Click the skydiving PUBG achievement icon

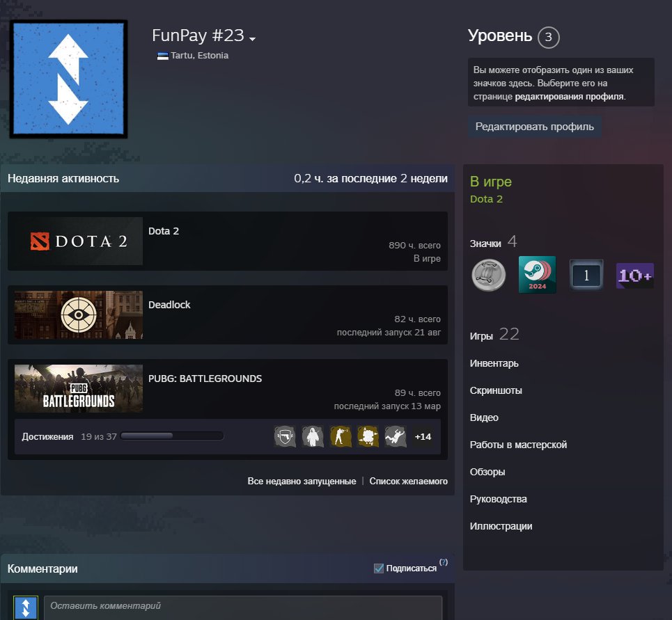tap(396, 437)
